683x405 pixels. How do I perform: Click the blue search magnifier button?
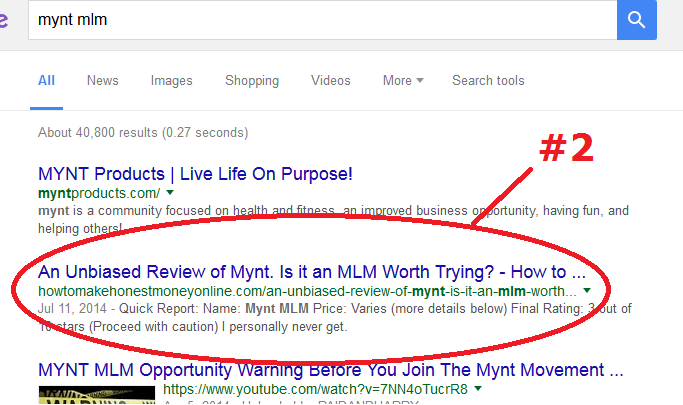[636, 20]
